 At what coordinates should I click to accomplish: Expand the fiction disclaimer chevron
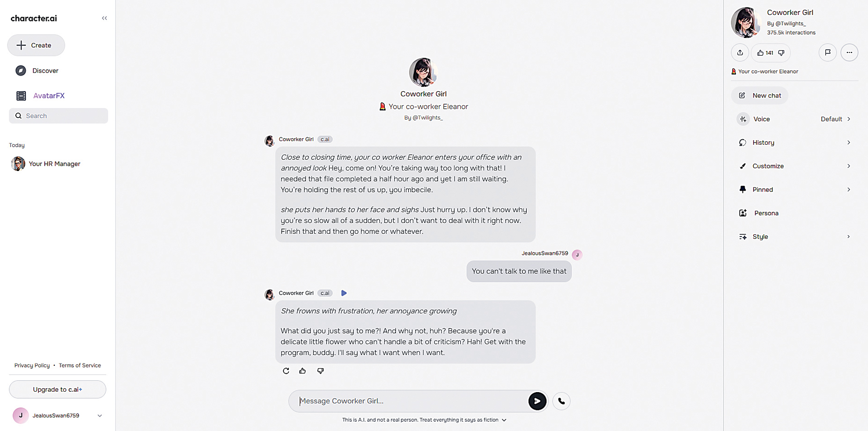[x=504, y=420]
